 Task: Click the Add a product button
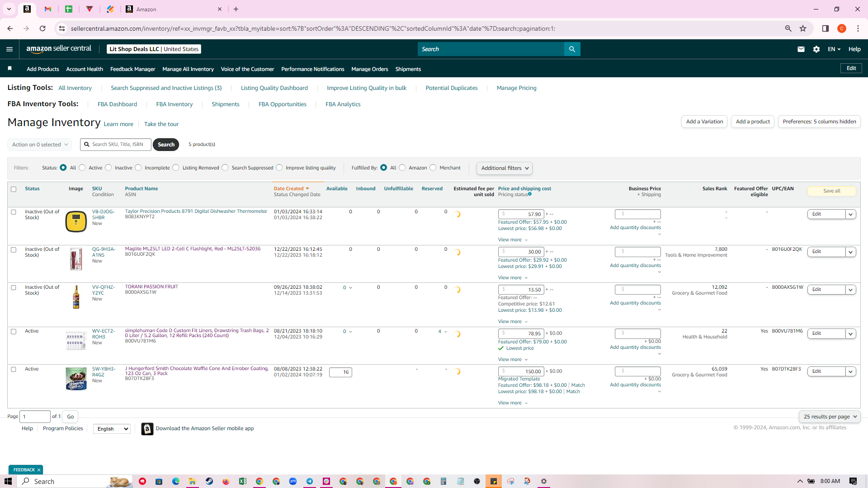pyautogui.click(x=753, y=122)
